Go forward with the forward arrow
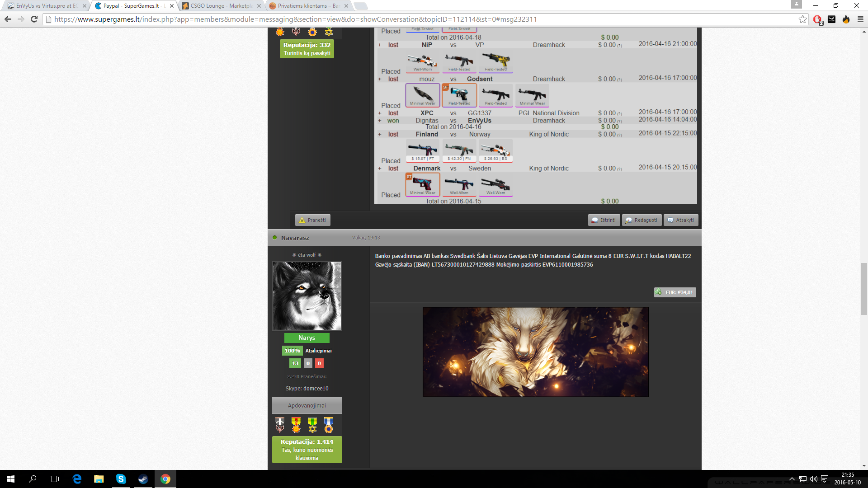868x488 pixels. (x=21, y=19)
